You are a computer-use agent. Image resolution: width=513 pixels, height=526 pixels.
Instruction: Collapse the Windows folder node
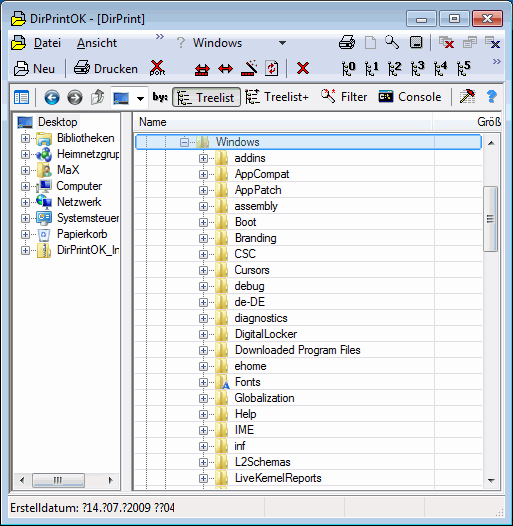(x=184, y=142)
